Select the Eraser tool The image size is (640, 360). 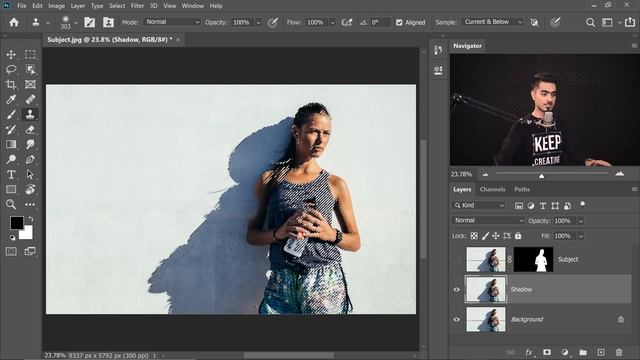pyautogui.click(x=30, y=130)
